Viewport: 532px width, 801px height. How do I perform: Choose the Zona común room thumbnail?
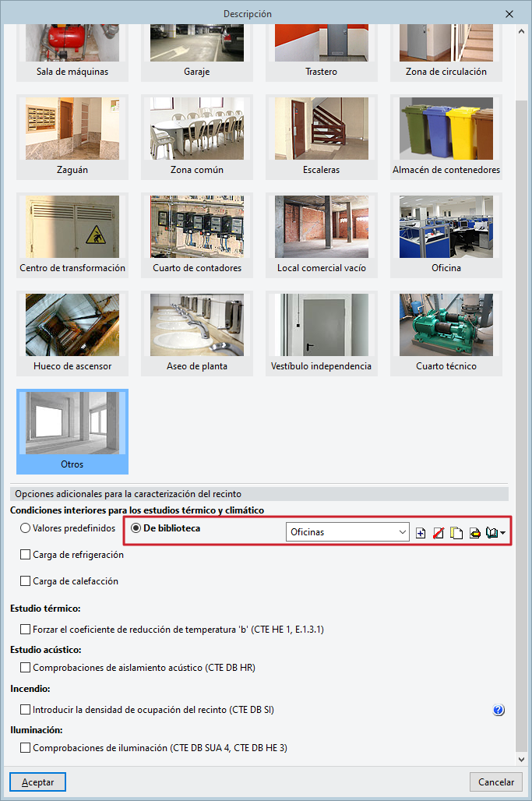pyautogui.click(x=197, y=137)
